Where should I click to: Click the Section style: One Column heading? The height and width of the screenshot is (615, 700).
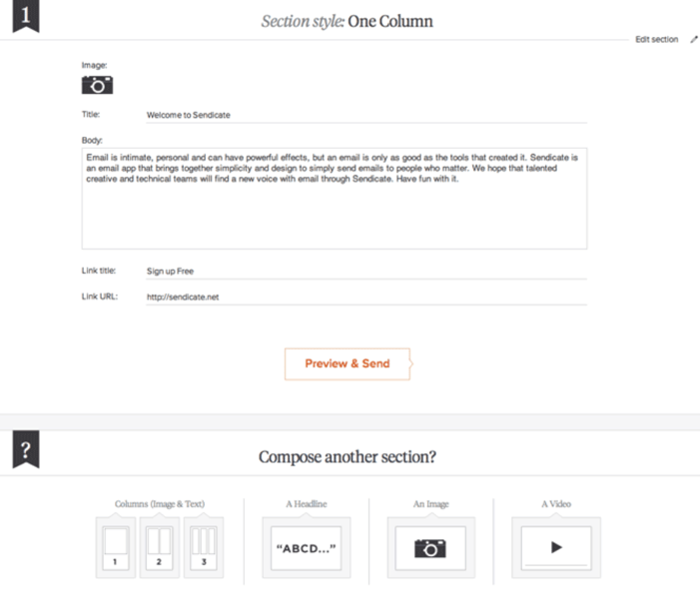(x=347, y=20)
